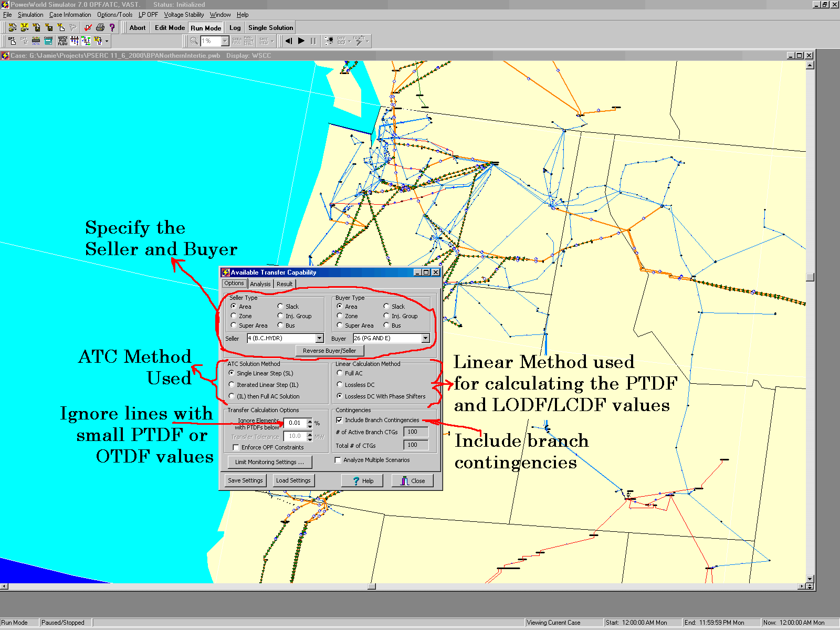Open the Seller dropdown list
The height and width of the screenshot is (630, 840).
319,338
